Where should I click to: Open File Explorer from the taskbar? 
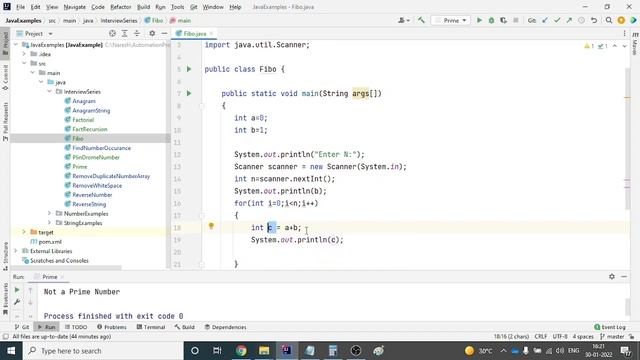coord(264,351)
